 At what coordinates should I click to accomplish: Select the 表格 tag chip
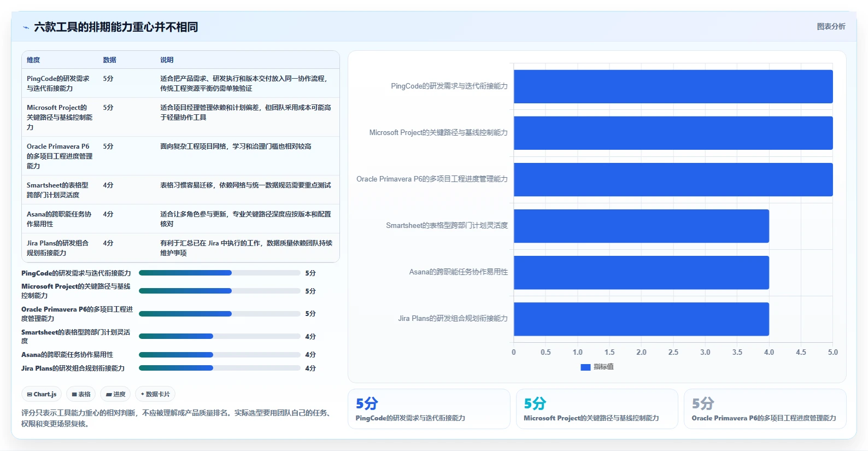pyautogui.click(x=81, y=394)
